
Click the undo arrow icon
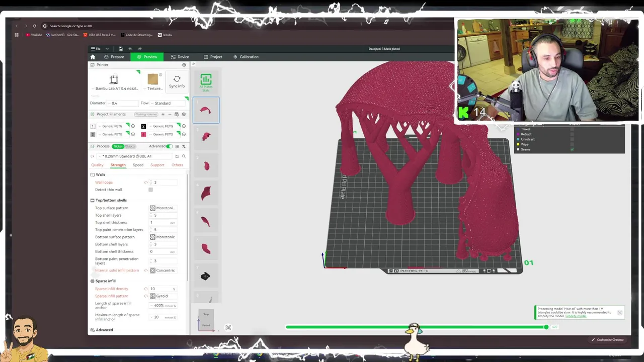(130, 49)
